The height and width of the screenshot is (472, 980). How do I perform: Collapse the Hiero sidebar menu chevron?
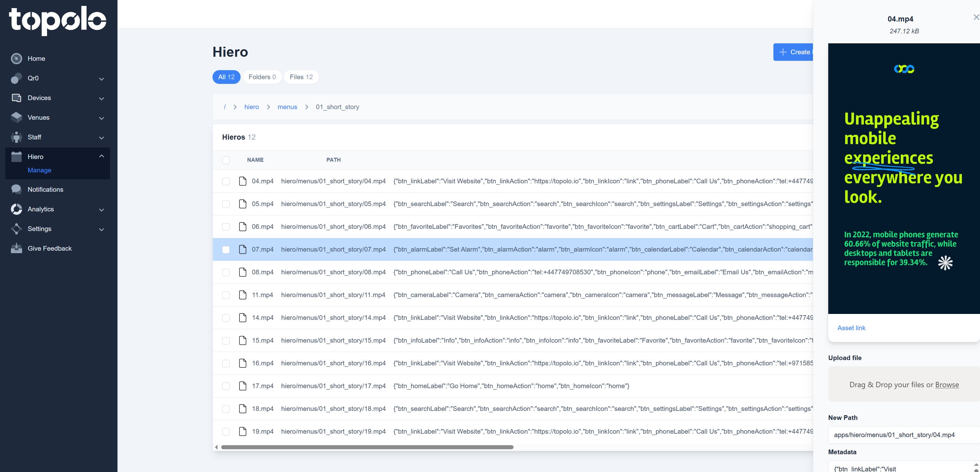click(x=102, y=156)
